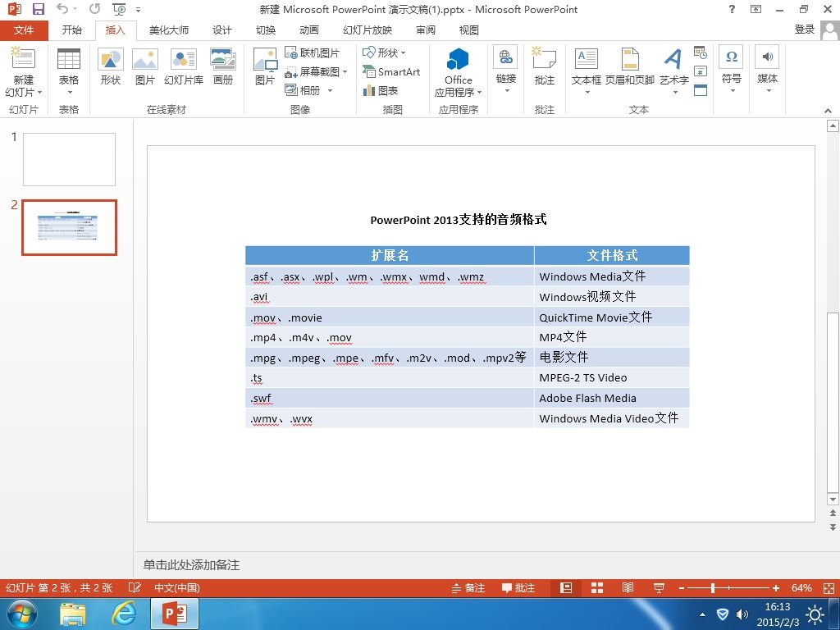Viewport: 840px width, 630px height.
Task: Click the Save icon in Quick Access
Action: 39,9
